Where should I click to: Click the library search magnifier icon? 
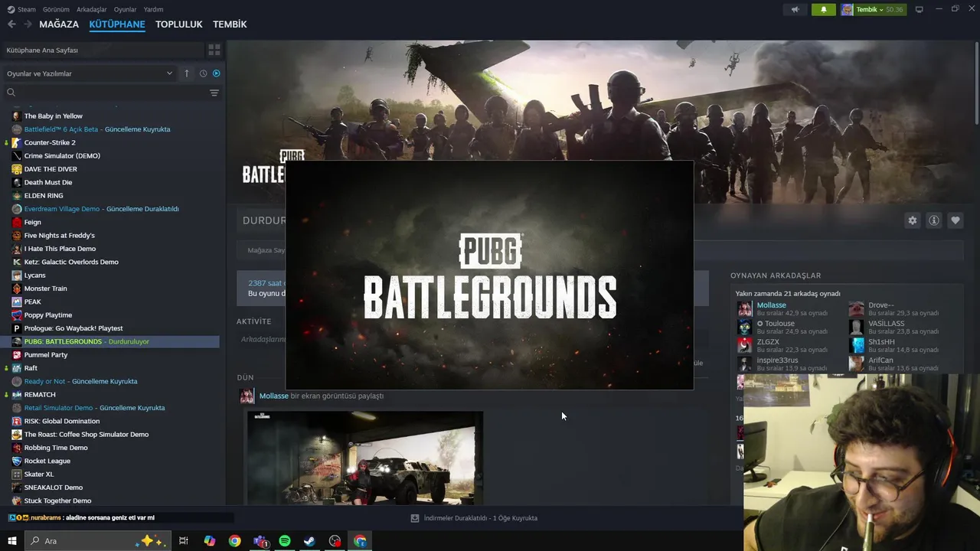(x=11, y=93)
